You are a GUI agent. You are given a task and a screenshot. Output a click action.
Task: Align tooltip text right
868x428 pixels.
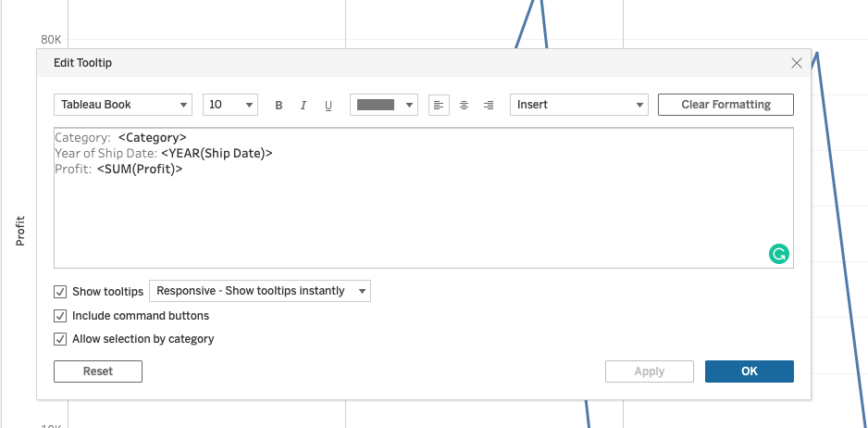[x=489, y=105]
